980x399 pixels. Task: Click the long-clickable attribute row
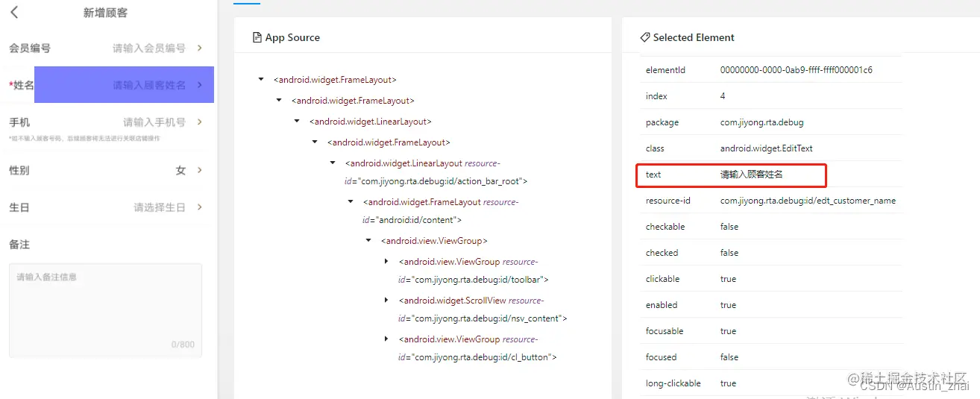click(770, 383)
